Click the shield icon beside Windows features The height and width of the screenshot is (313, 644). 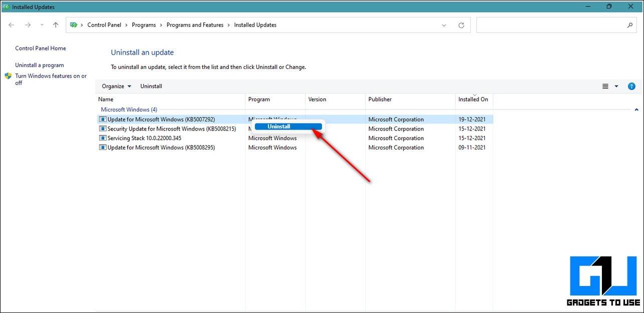point(8,76)
